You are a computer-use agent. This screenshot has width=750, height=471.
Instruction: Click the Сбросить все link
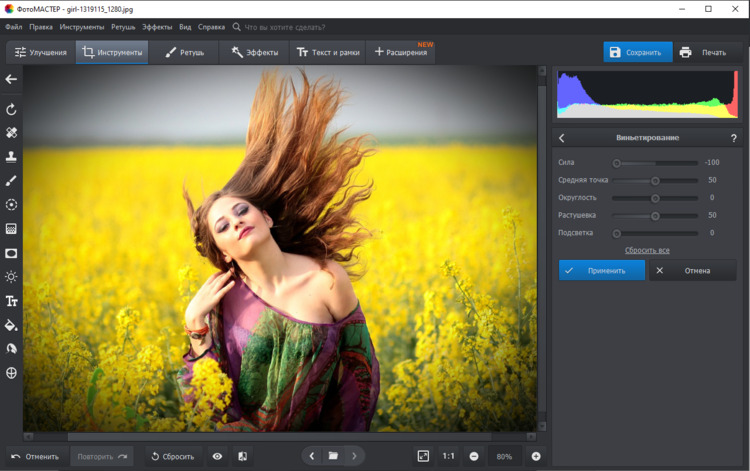click(647, 250)
